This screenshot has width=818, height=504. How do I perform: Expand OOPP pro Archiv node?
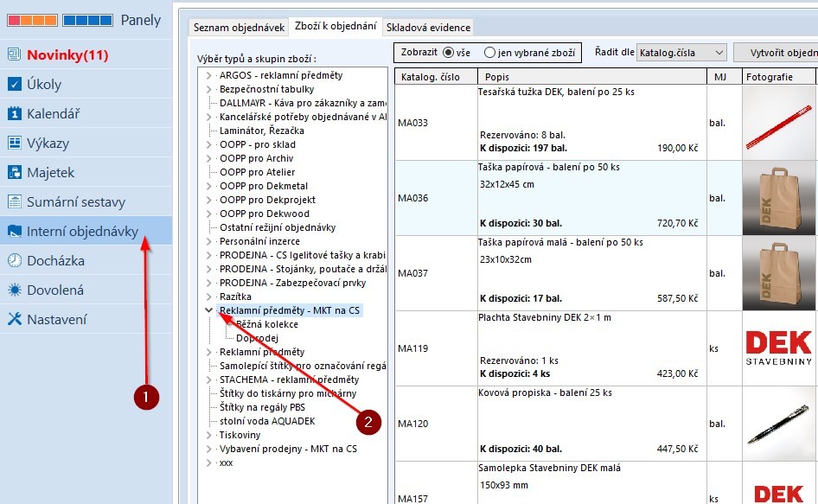(208, 158)
